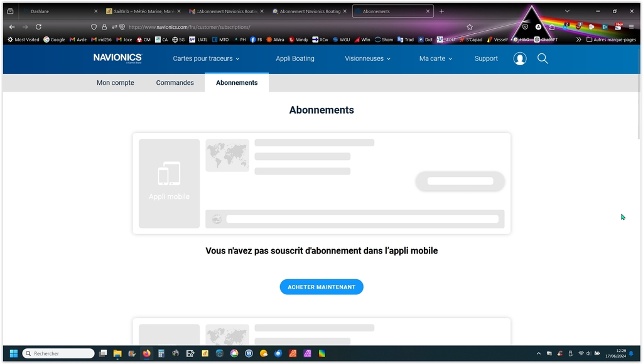Open the ChatGPT bookmark
Viewport: 643px width, 364px height.
click(546, 40)
